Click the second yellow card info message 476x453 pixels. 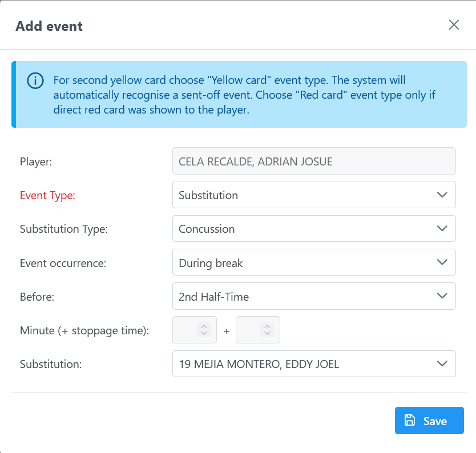click(x=244, y=95)
